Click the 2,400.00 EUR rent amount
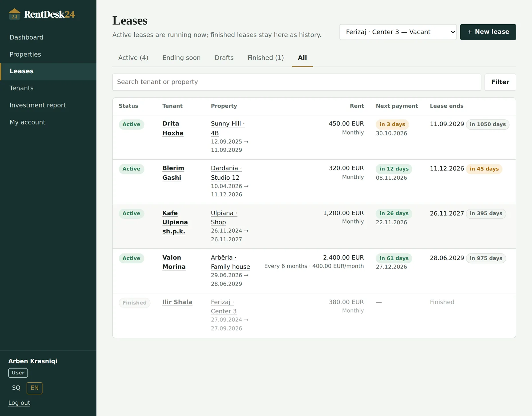 pyautogui.click(x=343, y=258)
